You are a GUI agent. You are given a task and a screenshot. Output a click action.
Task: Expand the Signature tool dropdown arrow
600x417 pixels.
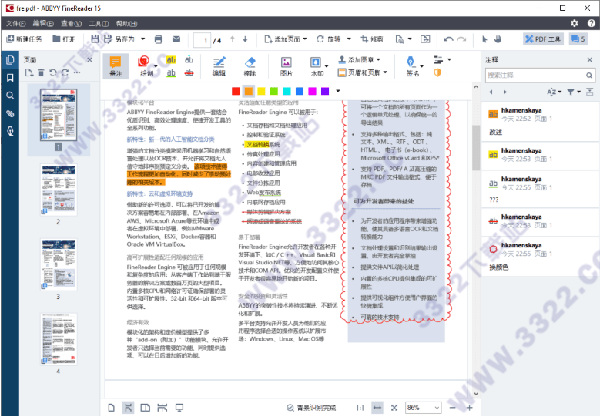[x=422, y=66]
